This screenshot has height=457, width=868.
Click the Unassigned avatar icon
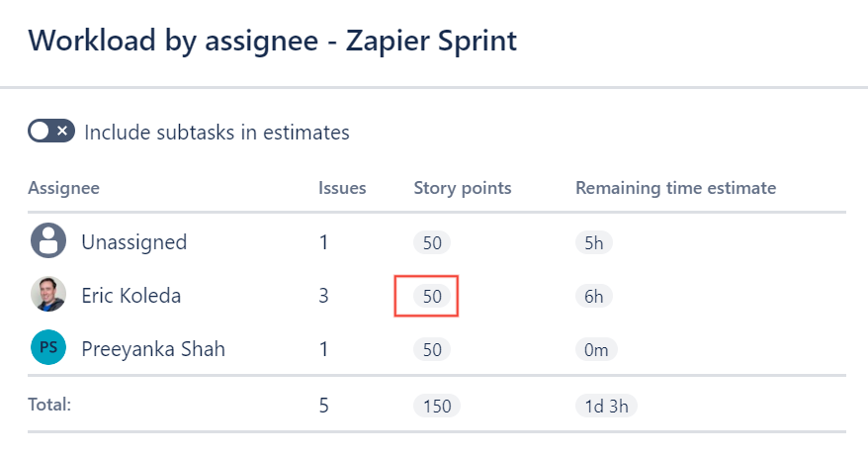point(48,241)
